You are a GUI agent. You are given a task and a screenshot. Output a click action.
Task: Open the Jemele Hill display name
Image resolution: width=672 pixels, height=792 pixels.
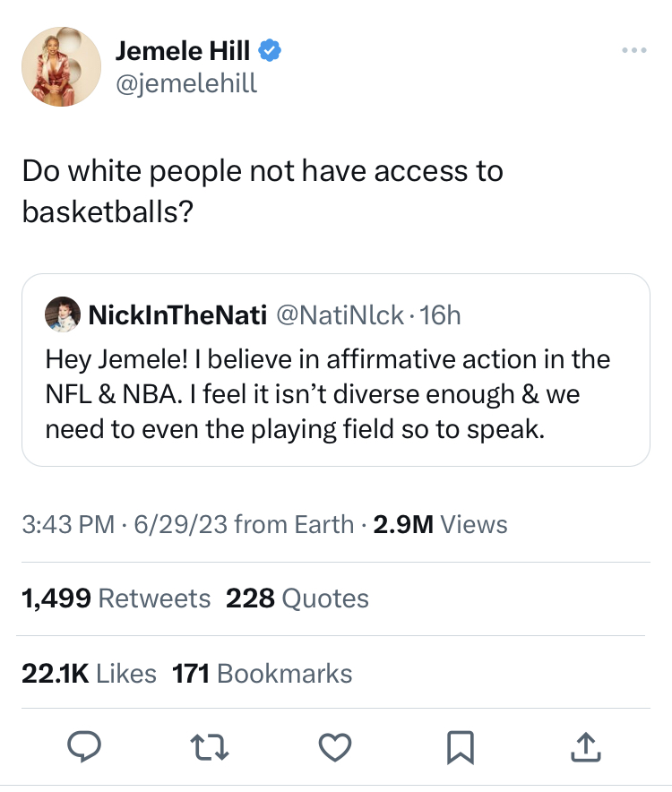tap(183, 51)
